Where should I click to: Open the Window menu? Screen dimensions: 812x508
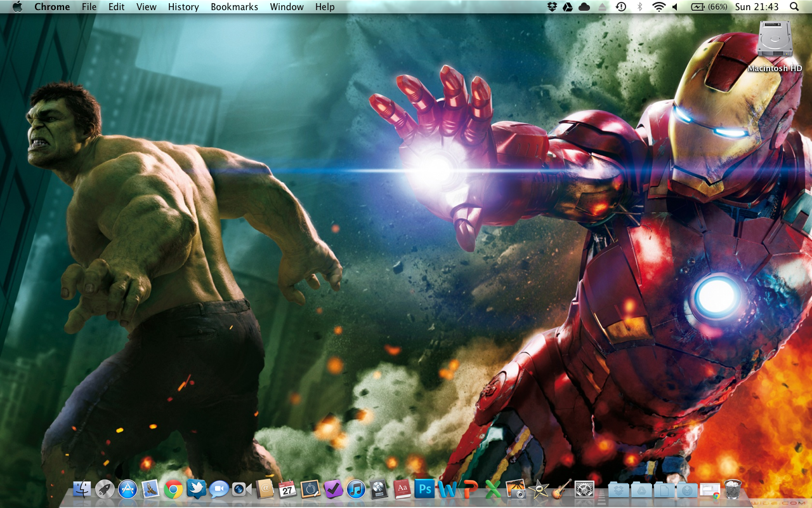click(x=287, y=7)
